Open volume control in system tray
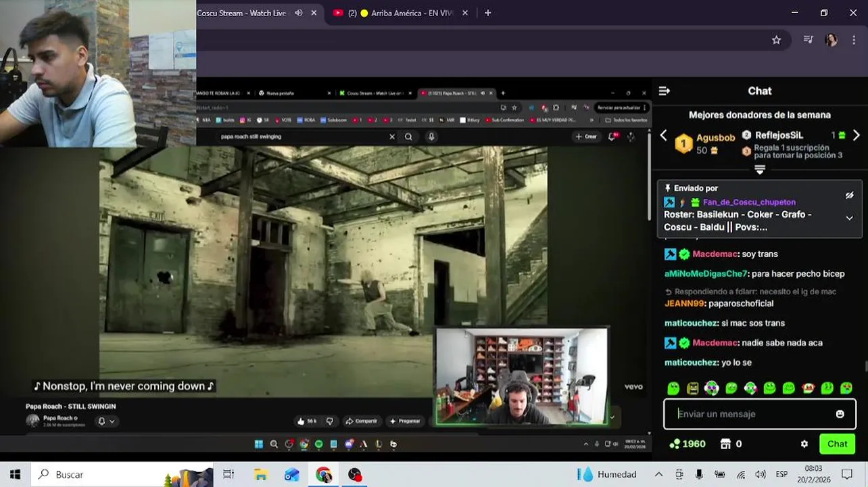 point(761,475)
